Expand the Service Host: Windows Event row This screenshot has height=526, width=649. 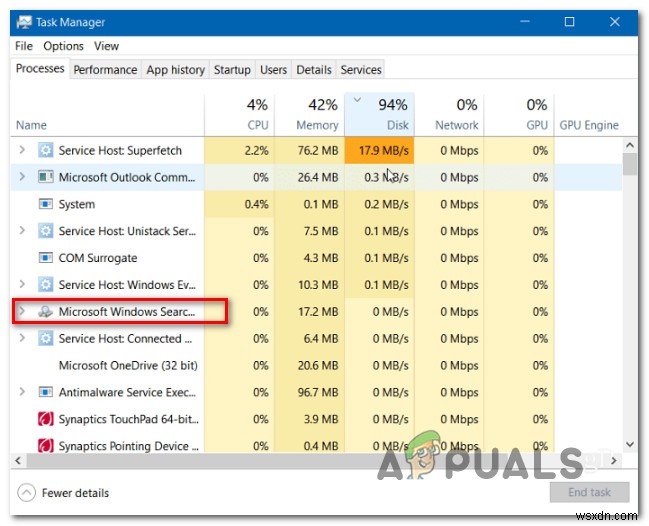[x=22, y=284]
